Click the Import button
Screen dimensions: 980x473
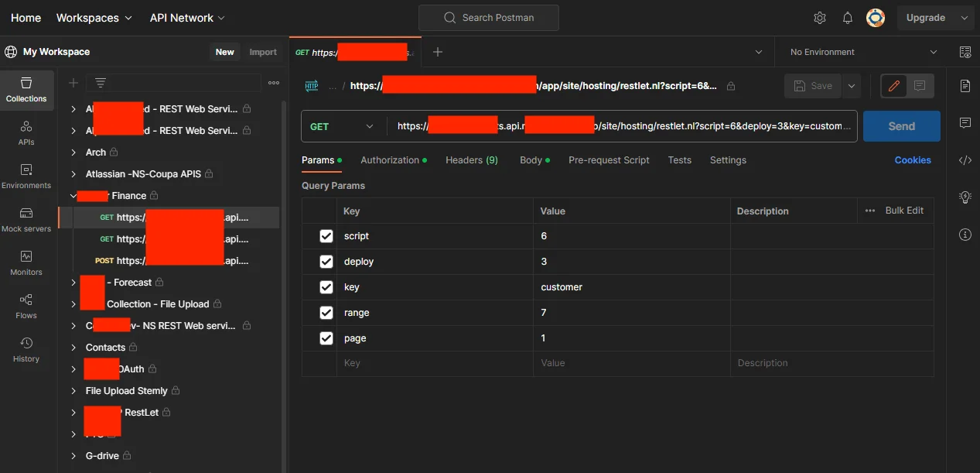click(263, 52)
